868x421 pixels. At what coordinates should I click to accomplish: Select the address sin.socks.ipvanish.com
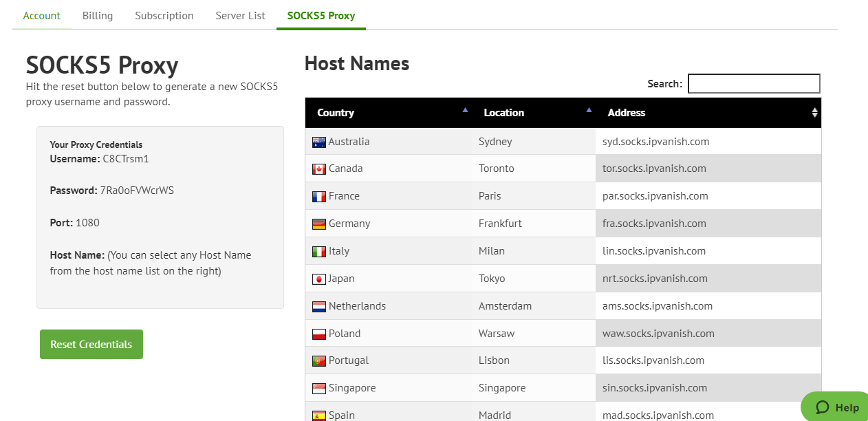tap(654, 387)
